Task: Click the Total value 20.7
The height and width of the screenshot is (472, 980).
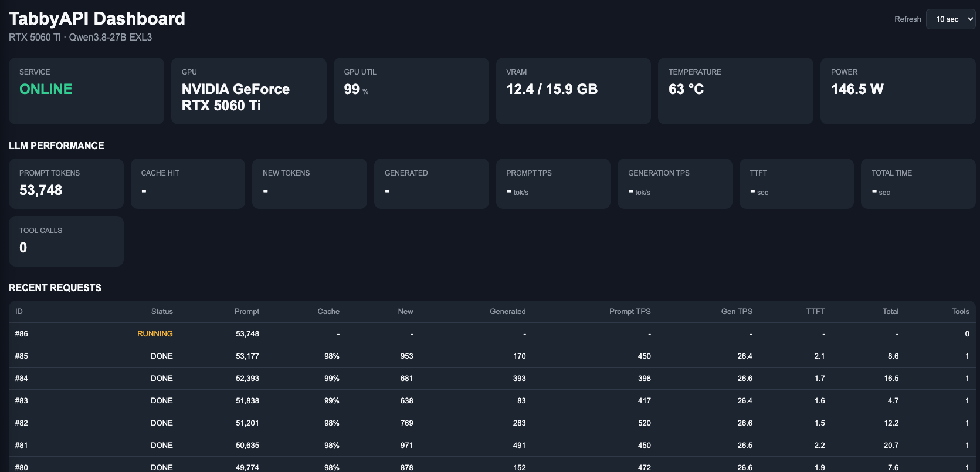Action: click(x=891, y=446)
